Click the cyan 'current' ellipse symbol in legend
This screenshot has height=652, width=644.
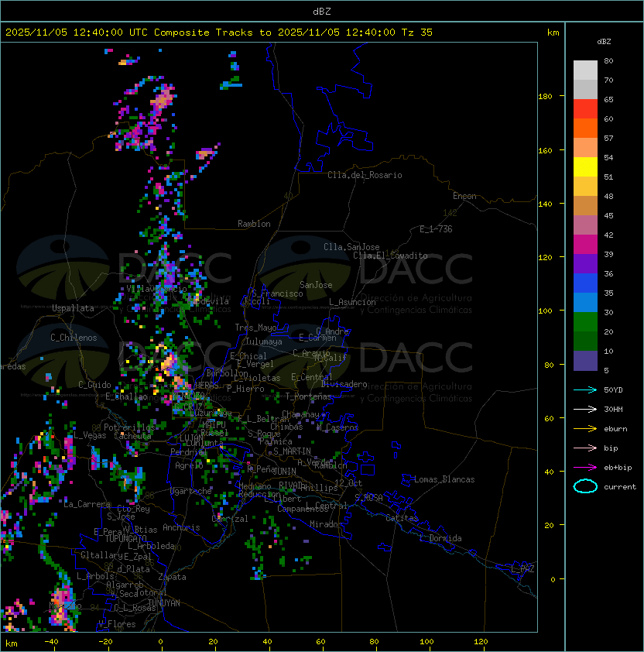pyautogui.click(x=585, y=486)
